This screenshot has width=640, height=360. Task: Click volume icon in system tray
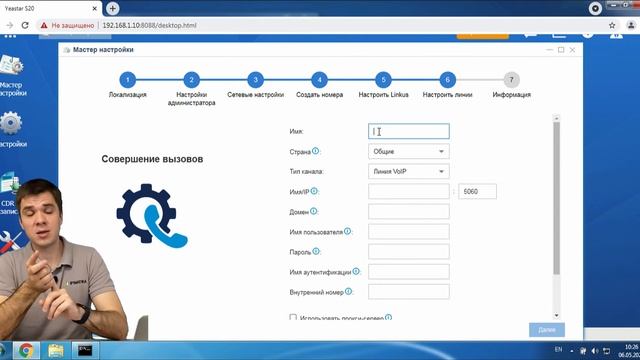pos(595,351)
